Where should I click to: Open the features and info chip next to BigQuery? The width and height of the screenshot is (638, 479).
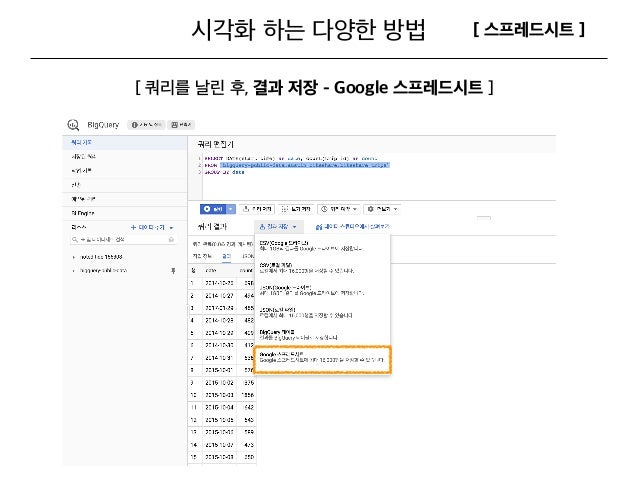(x=146, y=125)
